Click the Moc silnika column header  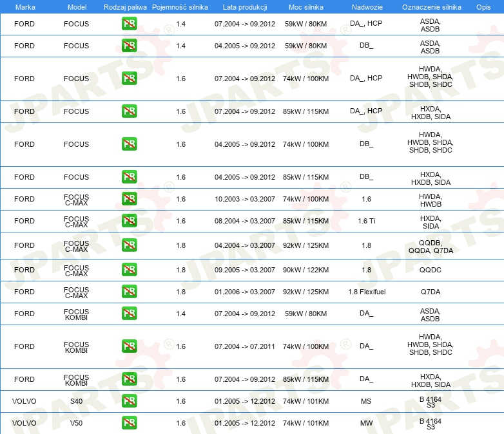click(305, 7)
